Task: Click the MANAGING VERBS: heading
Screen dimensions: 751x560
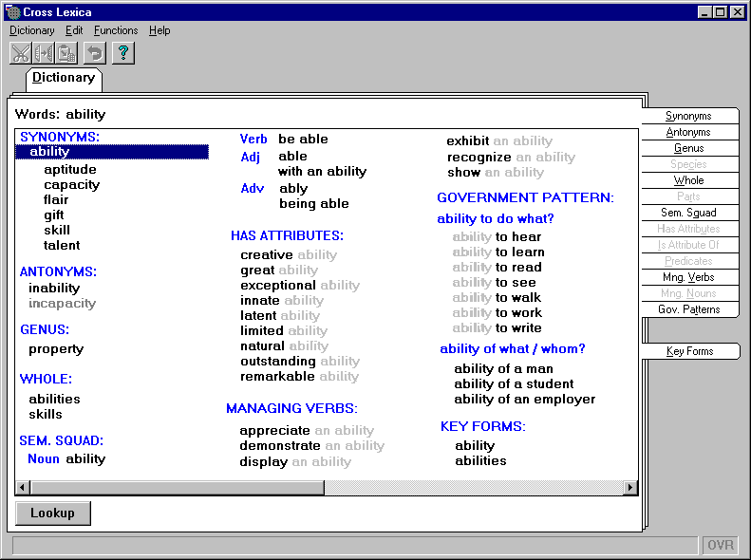Action: tap(291, 409)
